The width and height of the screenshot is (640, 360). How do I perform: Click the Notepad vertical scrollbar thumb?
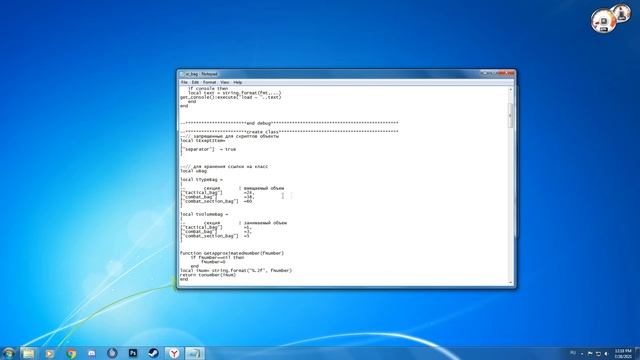[x=510, y=116]
